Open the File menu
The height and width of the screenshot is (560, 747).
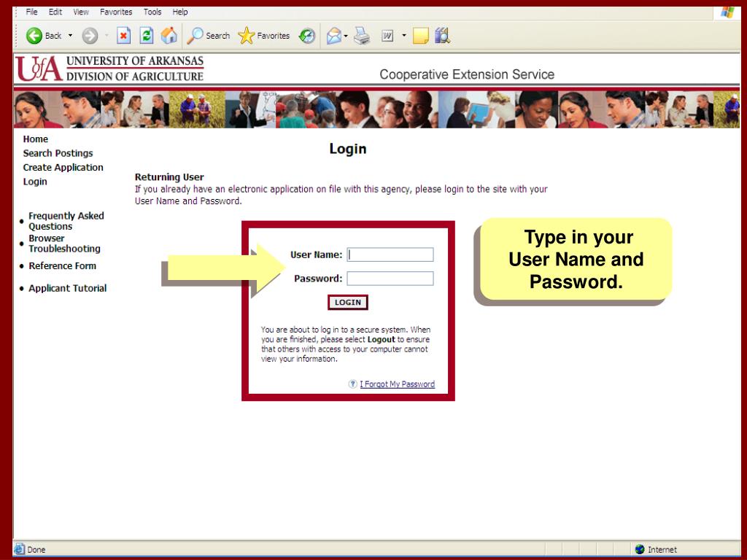tap(32, 12)
